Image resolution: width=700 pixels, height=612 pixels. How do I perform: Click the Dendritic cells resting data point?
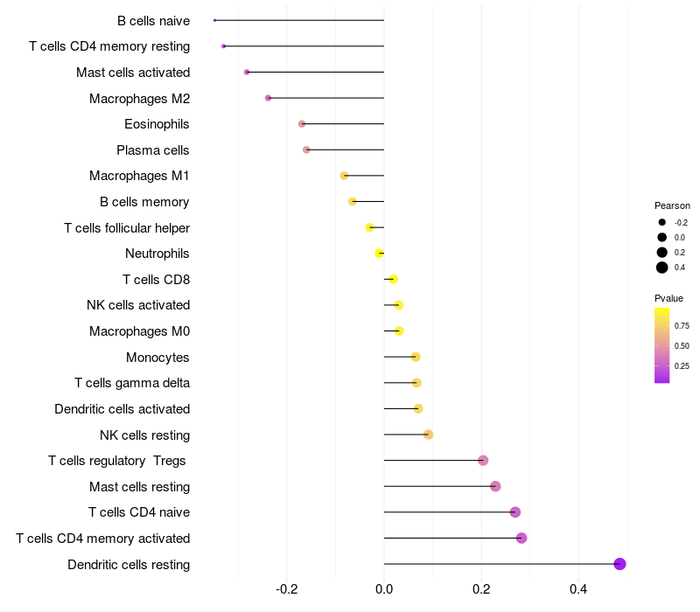[619, 564]
